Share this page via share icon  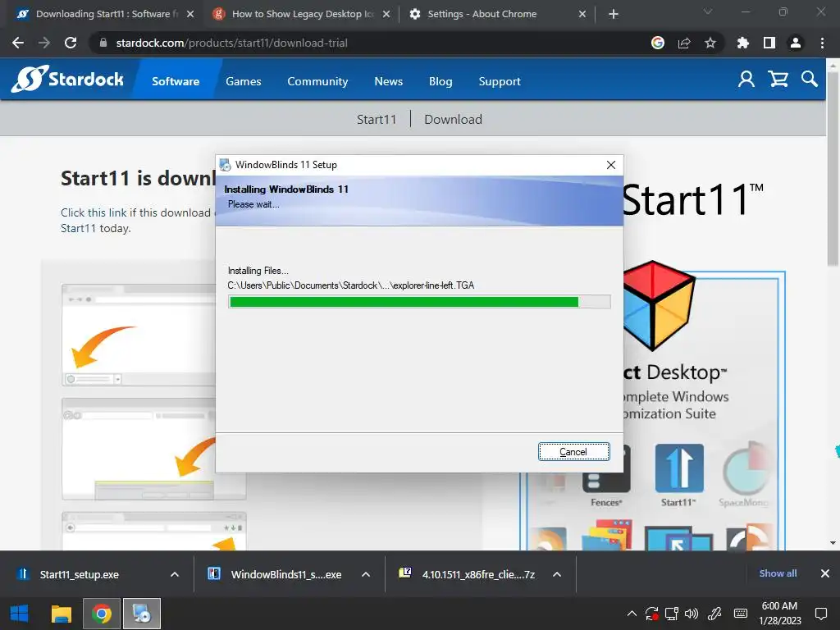(x=684, y=43)
